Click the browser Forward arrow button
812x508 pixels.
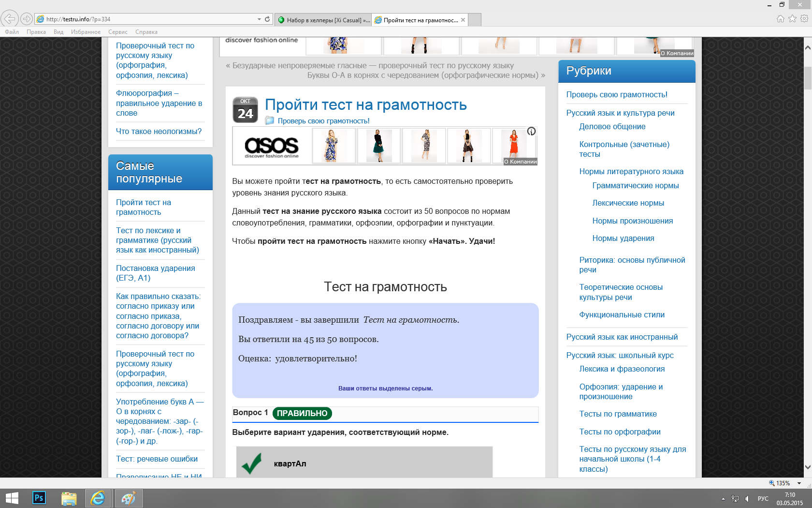point(27,19)
